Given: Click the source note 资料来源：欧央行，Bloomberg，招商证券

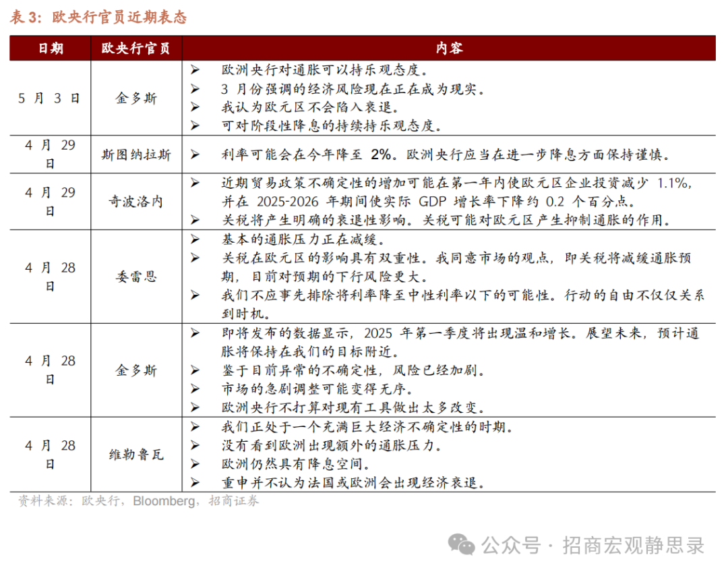Looking at the screenshot, I should coord(138,501).
